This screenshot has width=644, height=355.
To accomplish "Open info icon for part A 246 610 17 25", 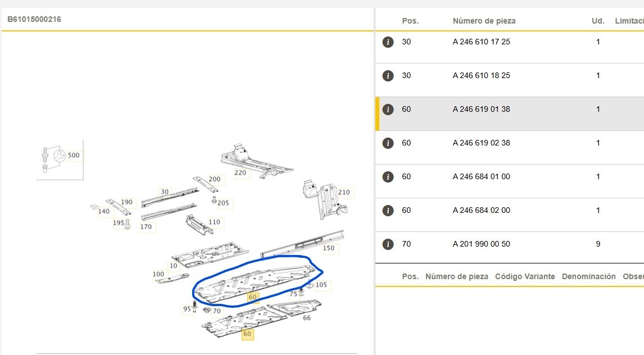I will pyautogui.click(x=388, y=42).
